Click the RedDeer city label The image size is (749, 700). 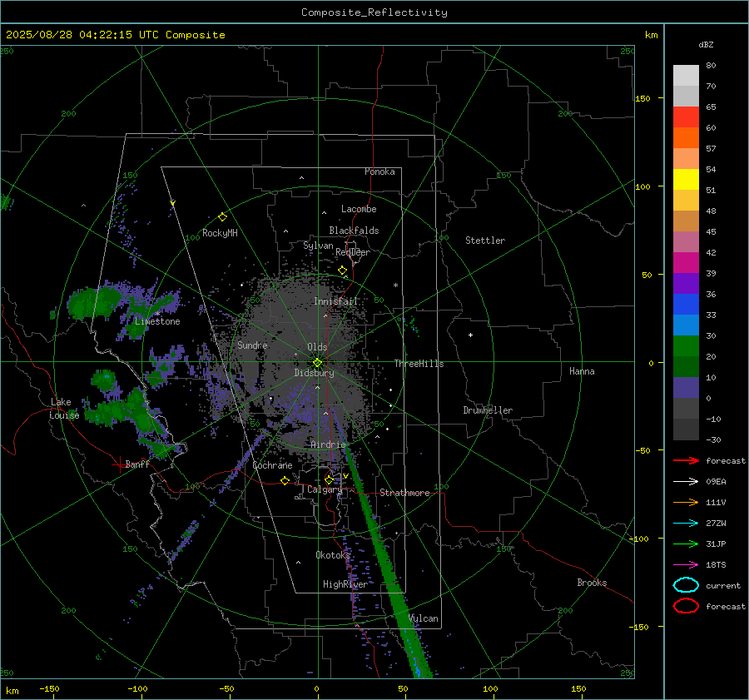point(353,252)
